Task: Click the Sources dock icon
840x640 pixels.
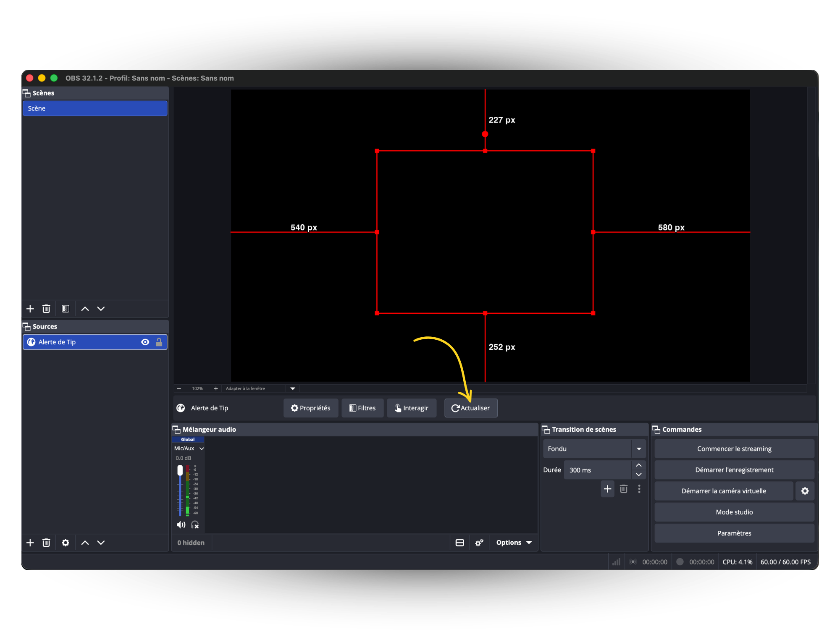Action: [x=26, y=327]
